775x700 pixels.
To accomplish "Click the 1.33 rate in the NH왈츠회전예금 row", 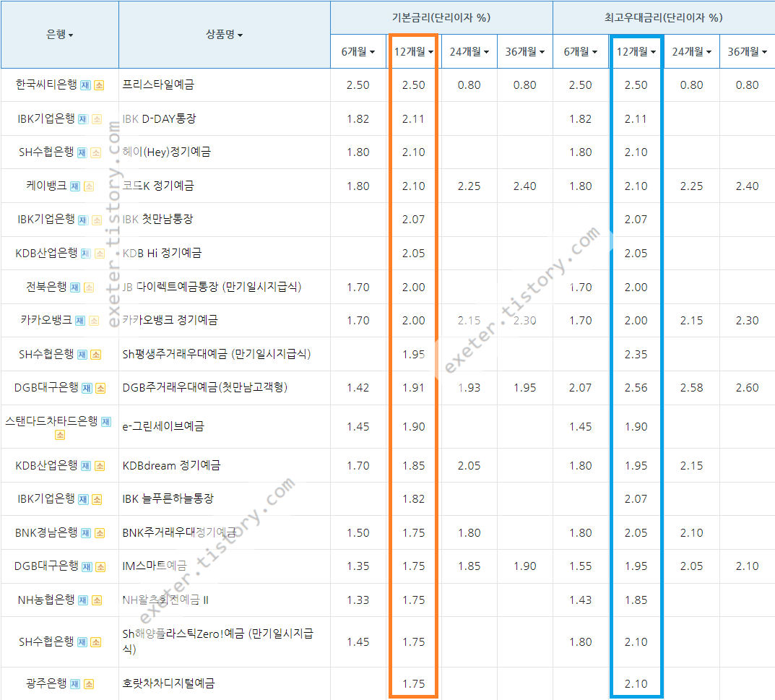I will pyautogui.click(x=358, y=600).
